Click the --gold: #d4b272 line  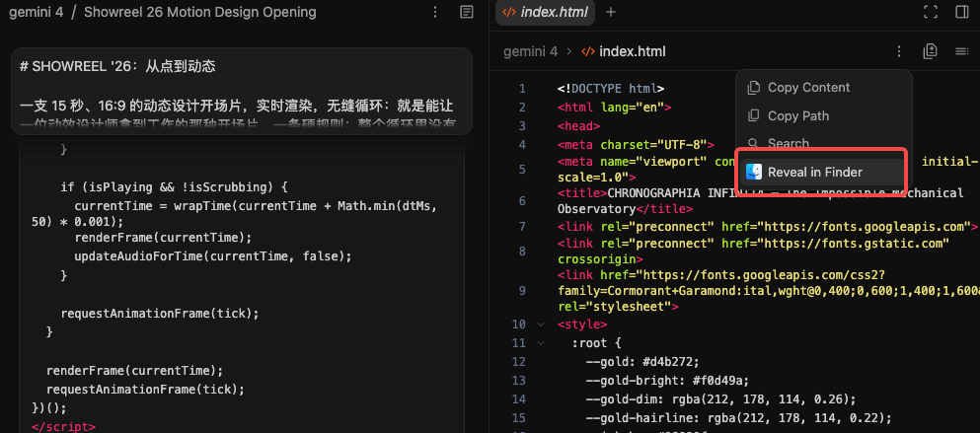tap(641, 362)
